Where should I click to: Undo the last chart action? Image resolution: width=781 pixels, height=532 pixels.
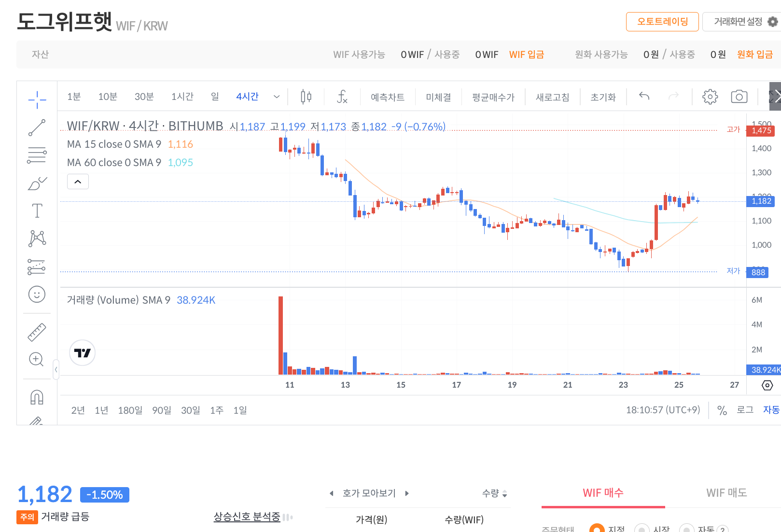tap(644, 96)
